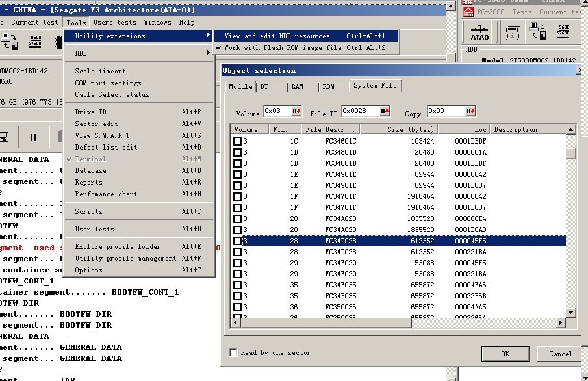Click the script scroll icon in PC-3000 window
This screenshot has width=588, height=381.
[x=512, y=33]
